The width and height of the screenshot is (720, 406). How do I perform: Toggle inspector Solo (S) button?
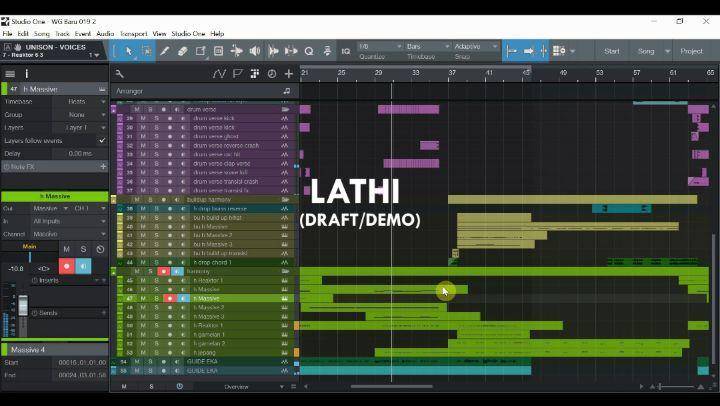point(83,249)
